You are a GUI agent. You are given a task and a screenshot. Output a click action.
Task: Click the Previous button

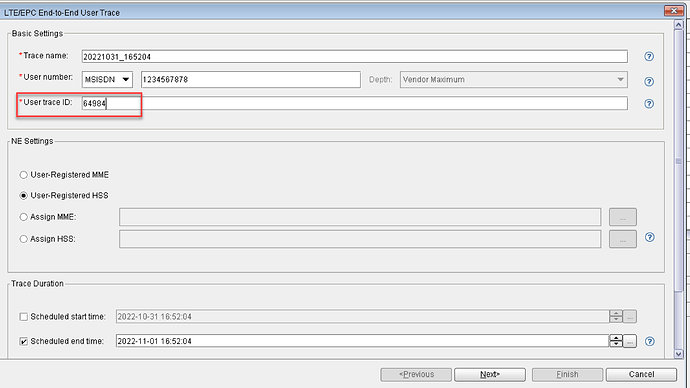(x=416, y=374)
